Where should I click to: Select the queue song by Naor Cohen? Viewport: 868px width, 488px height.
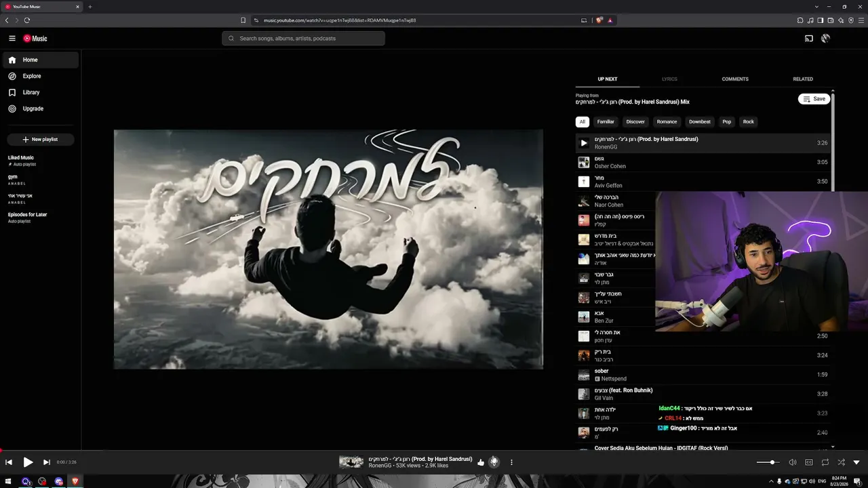coord(616,201)
